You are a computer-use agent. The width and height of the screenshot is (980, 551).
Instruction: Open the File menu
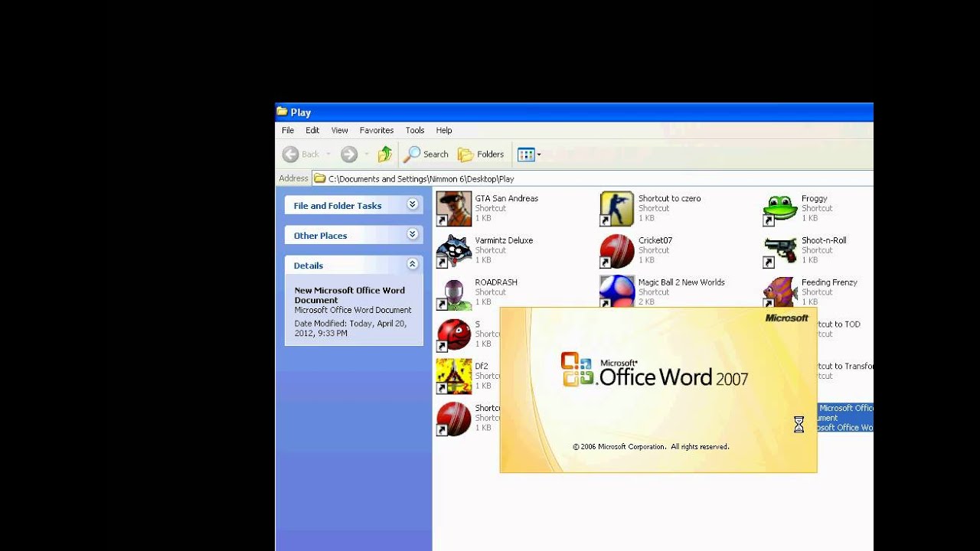(288, 131)
